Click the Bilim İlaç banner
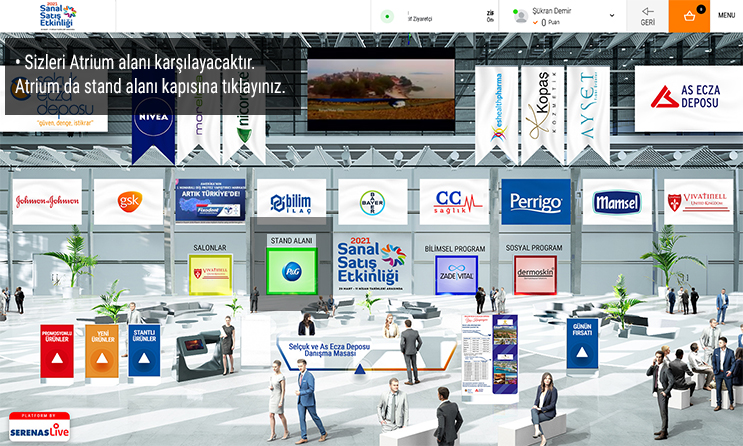743x446 pixels. 291,201
